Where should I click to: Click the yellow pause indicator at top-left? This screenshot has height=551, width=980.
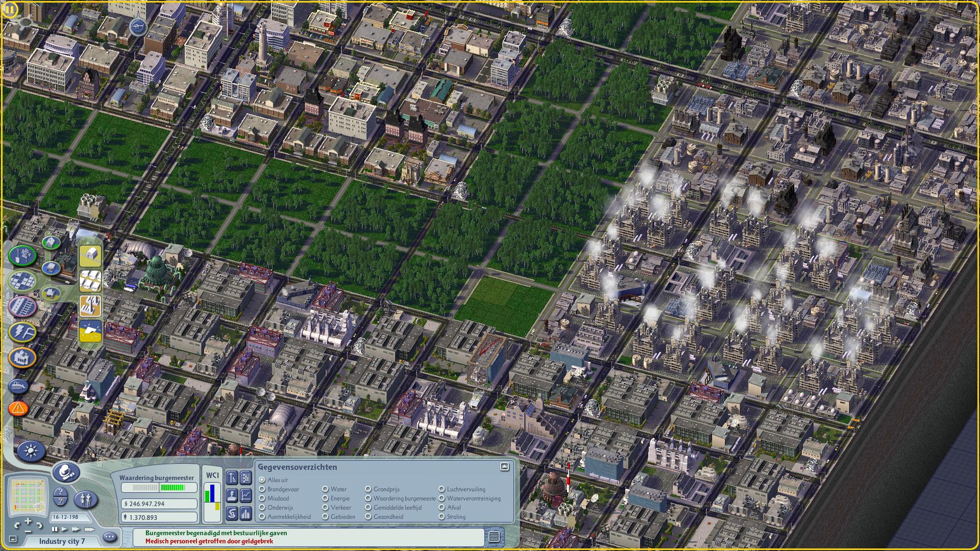(x=10, y=10)
